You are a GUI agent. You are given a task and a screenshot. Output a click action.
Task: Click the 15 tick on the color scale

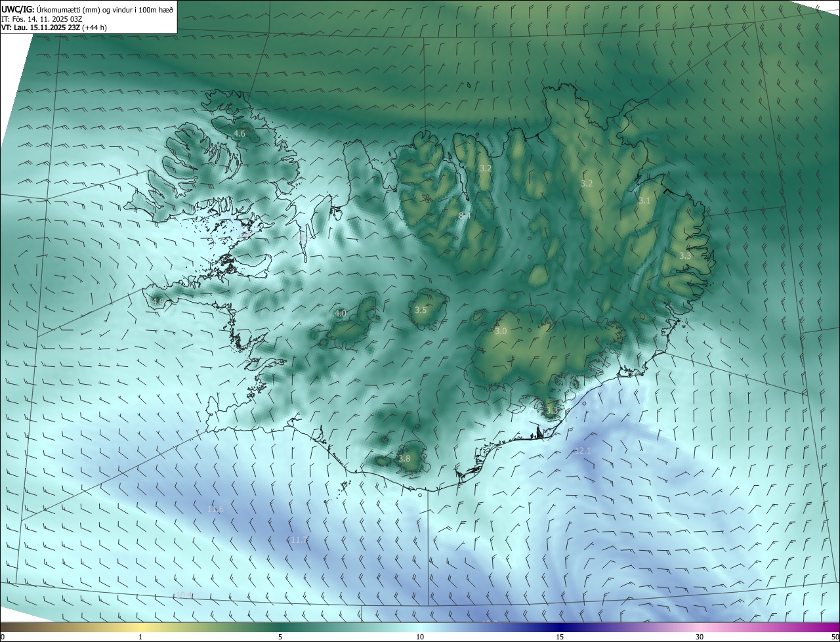[x=560, y=637]
